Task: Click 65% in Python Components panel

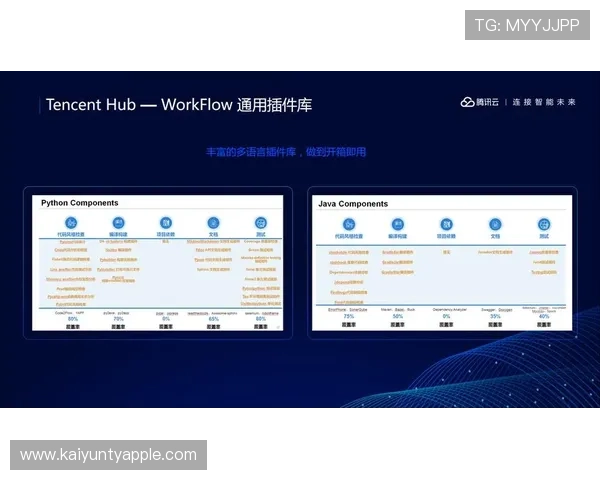Action: tap(214, 319)
